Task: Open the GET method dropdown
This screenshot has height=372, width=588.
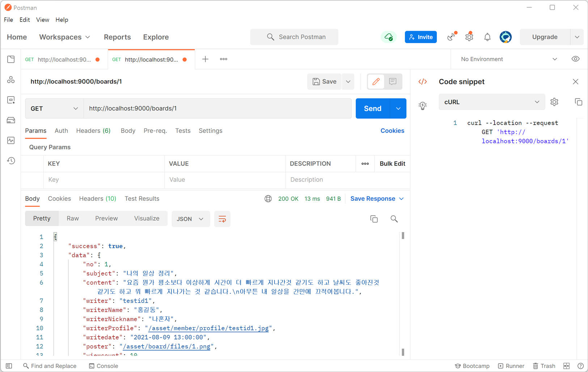Action: 54,108
